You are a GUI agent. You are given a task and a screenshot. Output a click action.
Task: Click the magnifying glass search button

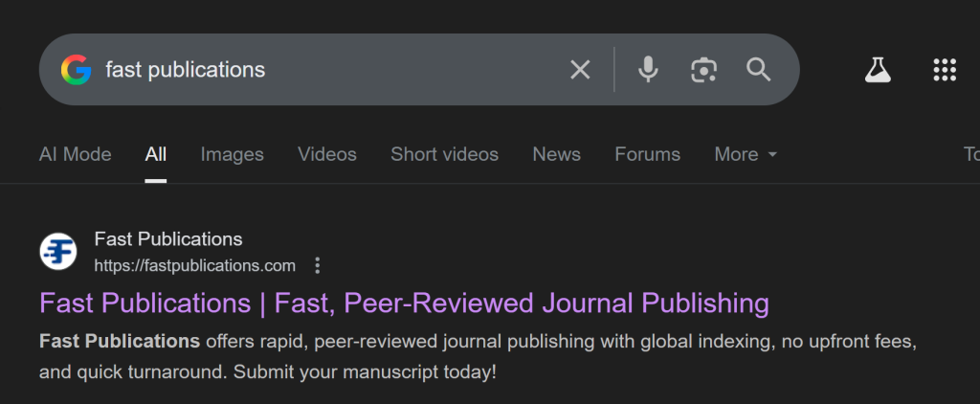tap(759, 70)
